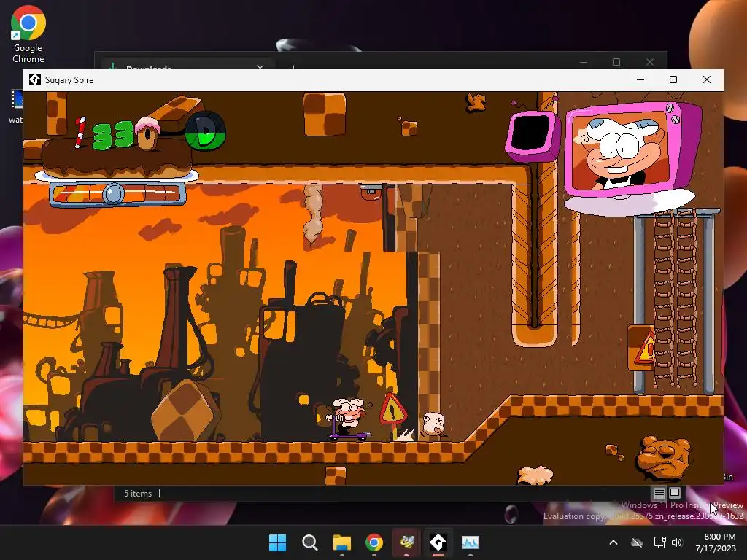Maximize the Sugary Spire window
Viewport: 747px width, 560px height.
tap(673, 79)
